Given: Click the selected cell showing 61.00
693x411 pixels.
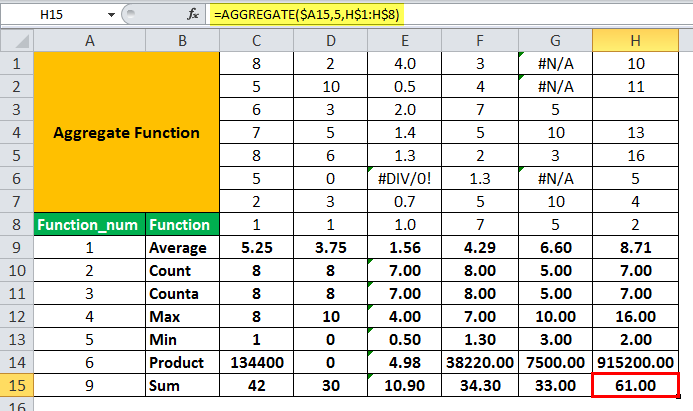Looking at the screenshot, I should pyautogui.click(x=636, y=385).
